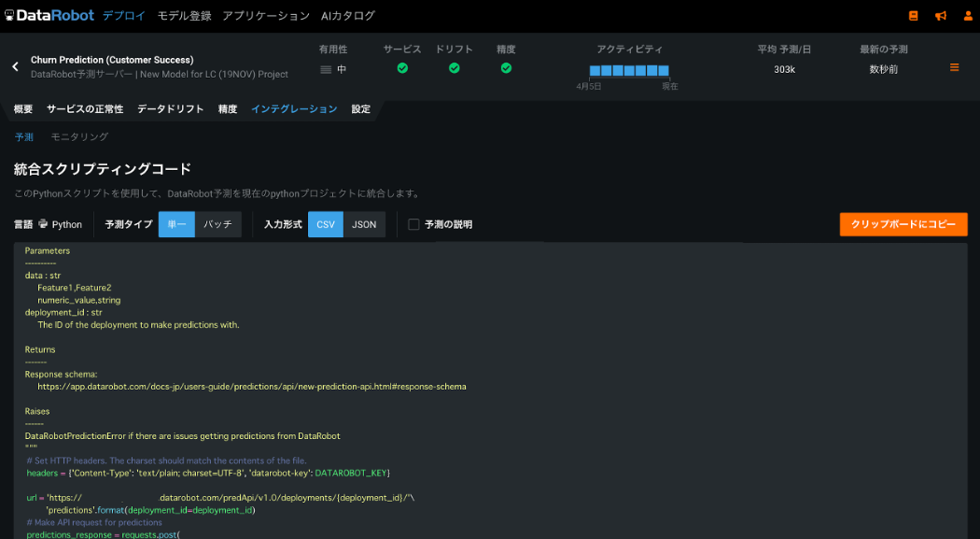Switch to the サービスの正常性 tab
This screenshot has width=980, height=539.
coord(85,108)
